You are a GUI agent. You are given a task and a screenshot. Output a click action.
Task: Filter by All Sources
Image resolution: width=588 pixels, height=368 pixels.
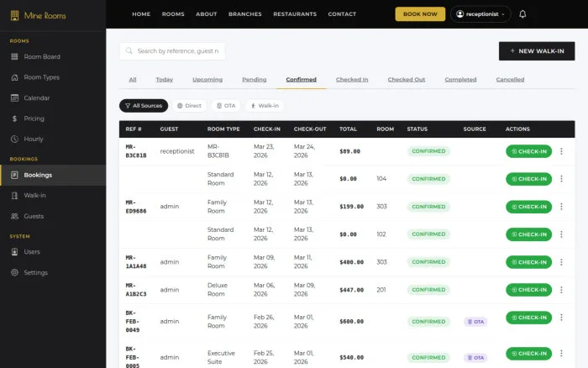pos(144,106)
